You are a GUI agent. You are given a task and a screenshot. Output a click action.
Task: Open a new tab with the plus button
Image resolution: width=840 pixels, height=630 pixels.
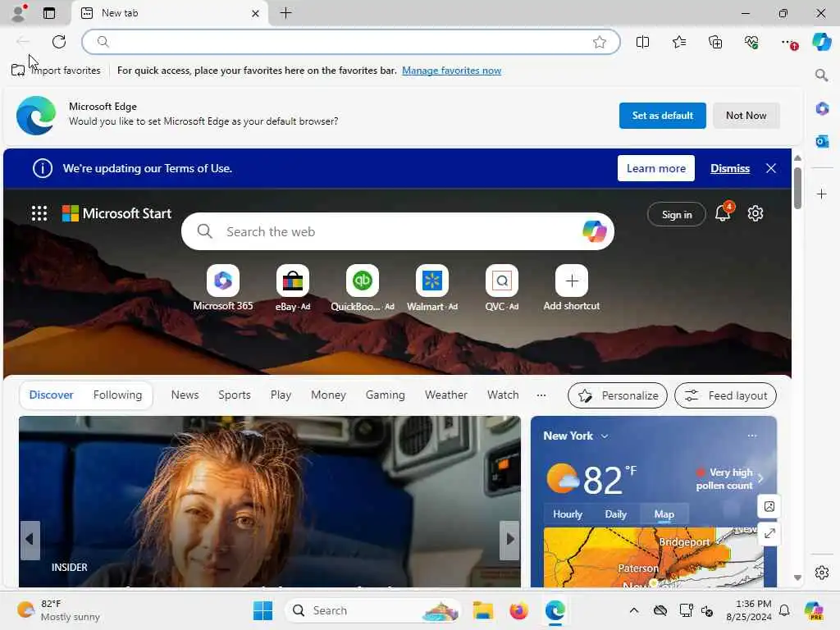(286, 13)
